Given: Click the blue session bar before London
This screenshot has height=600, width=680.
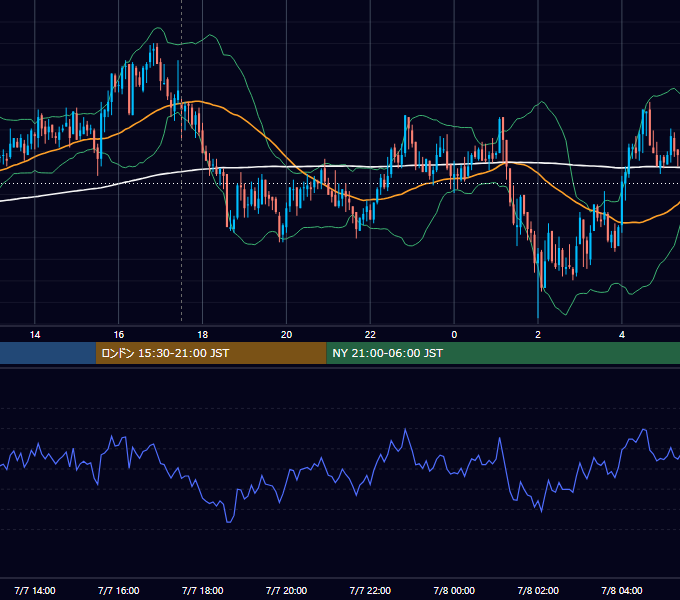Looking at the screenshot, I should [x=48, y=353].
